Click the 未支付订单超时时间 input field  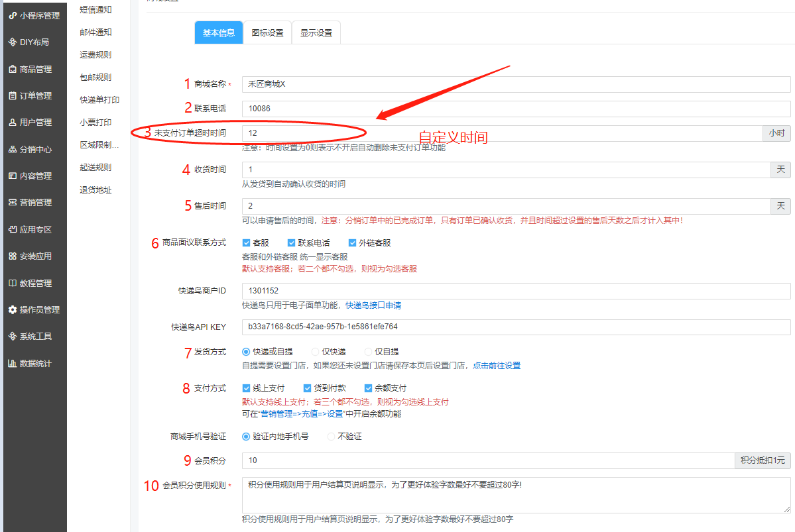click(502, 133)
